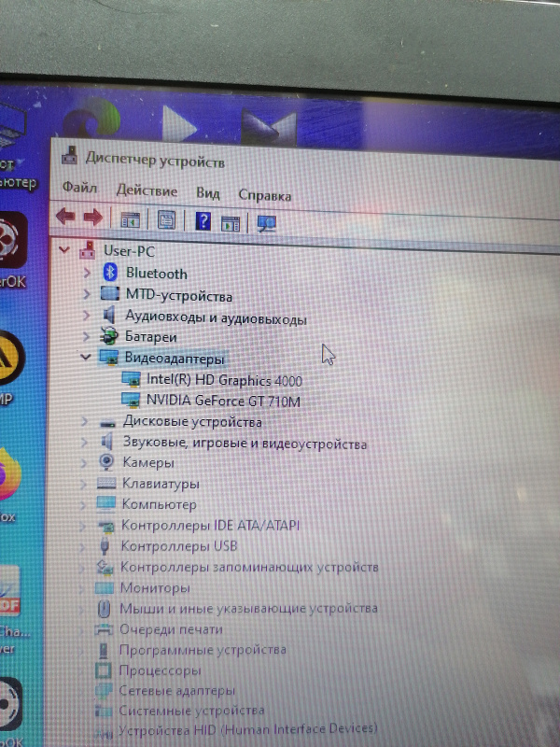Open the Действие menu
Viewport: 560px width, 747px height.
point(147,190)
